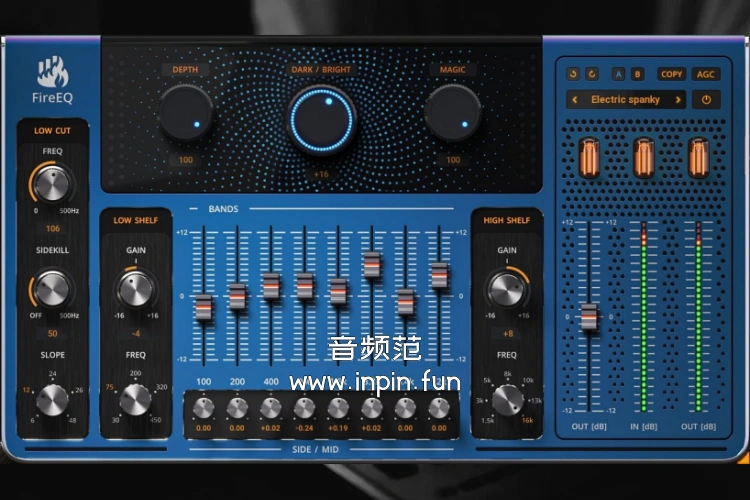The height and width of the screenshot is (500, 750).
Task: Go to previous preset with left arrow
Action: [575, 100]
